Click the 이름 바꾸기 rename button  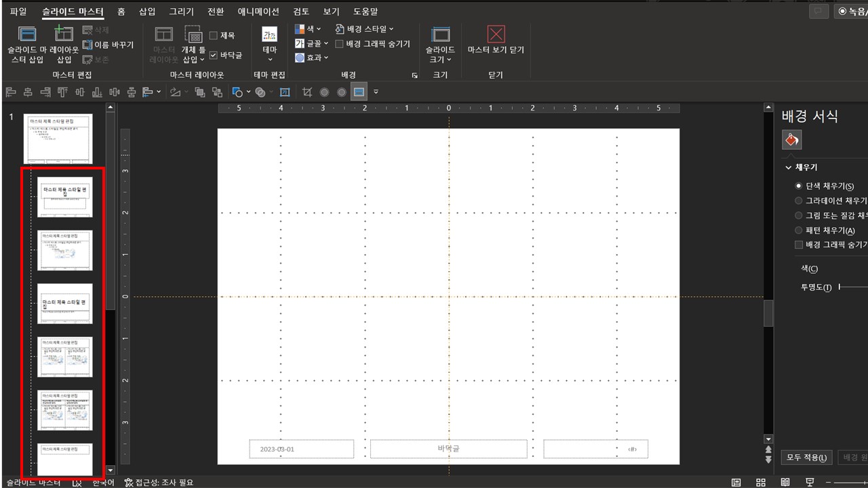pyautogui.click(x=108, y=45)
